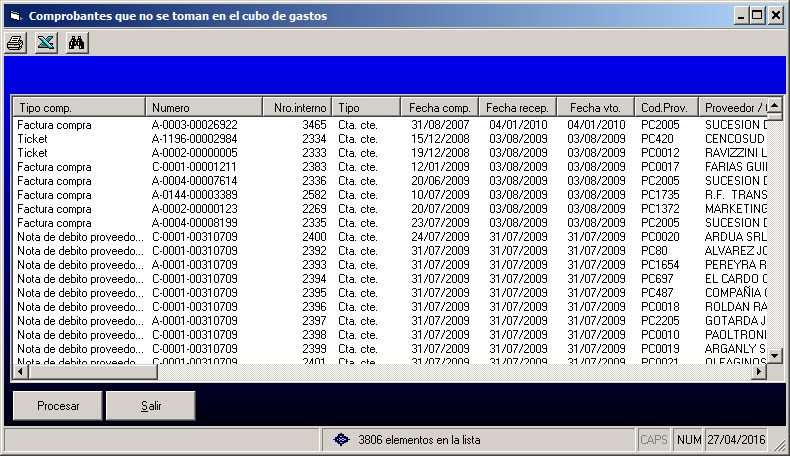Click the Cod.Prov. column header
This screenshot has width=790, height=456.
click(x=665, y=107)
